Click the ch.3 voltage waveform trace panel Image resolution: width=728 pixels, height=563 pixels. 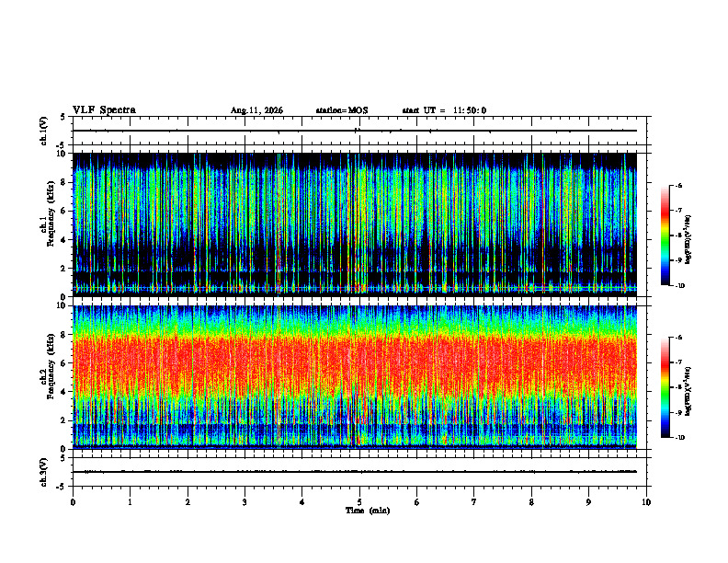359,472
